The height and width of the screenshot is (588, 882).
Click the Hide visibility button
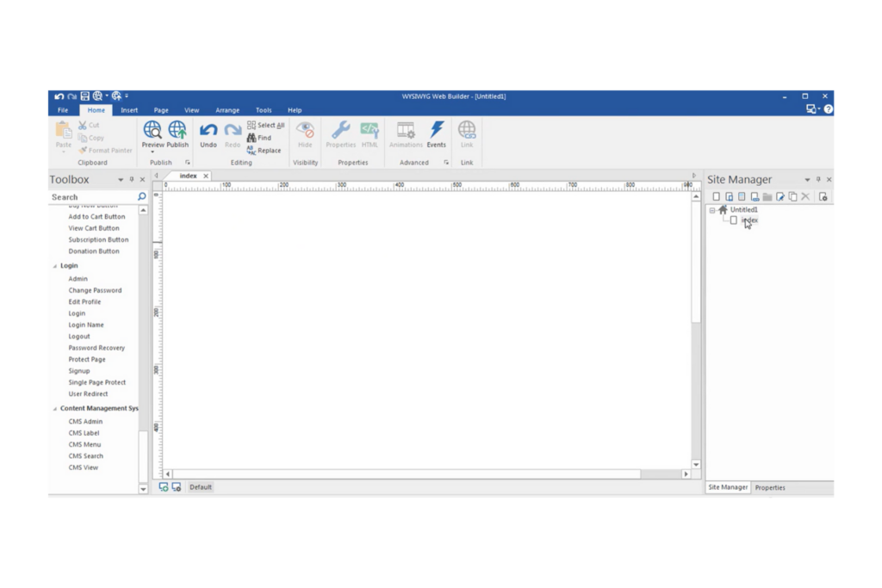click(305, 135)
